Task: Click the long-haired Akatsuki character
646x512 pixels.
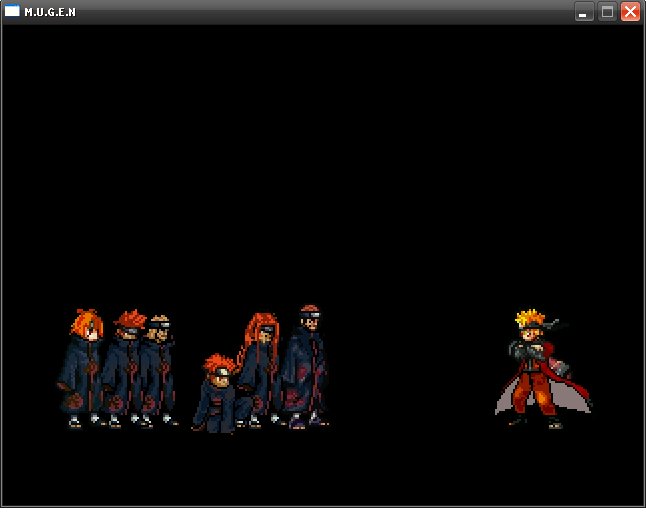Action: 260,369
